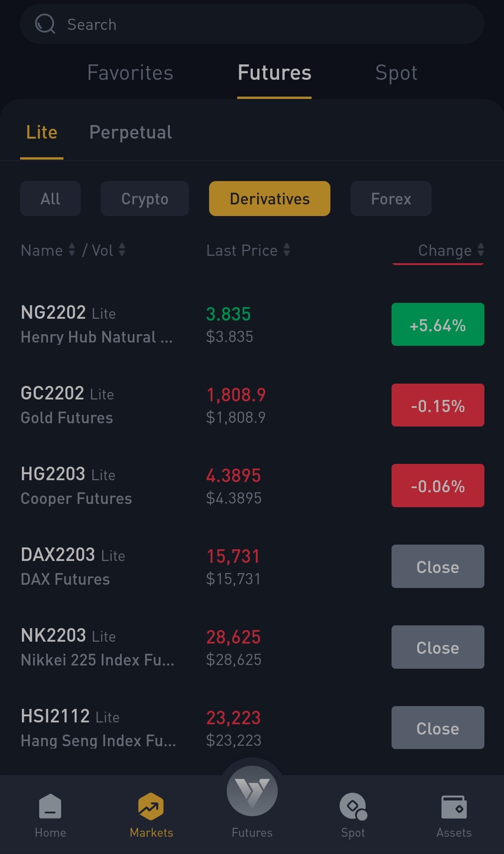Select the All filter chip
The image size is (504, 854).
pos(50,199)
